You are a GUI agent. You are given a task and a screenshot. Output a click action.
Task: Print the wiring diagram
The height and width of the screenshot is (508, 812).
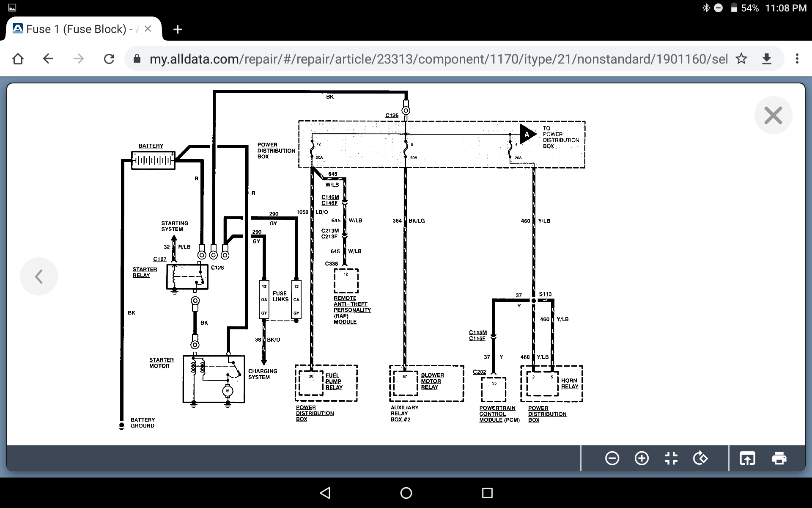(x=779, y=458)
